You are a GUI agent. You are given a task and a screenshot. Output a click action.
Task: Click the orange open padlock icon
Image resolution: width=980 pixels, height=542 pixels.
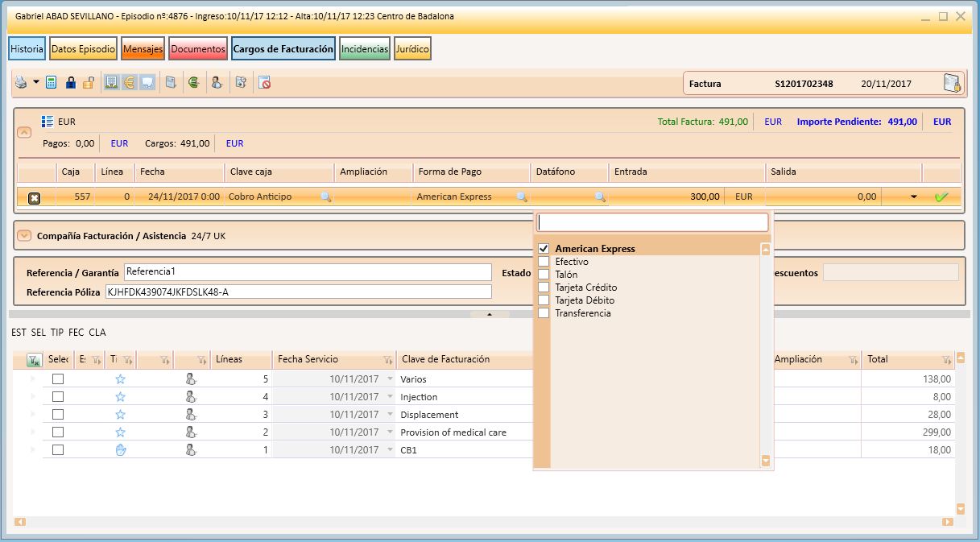click(x=89, y=82)
